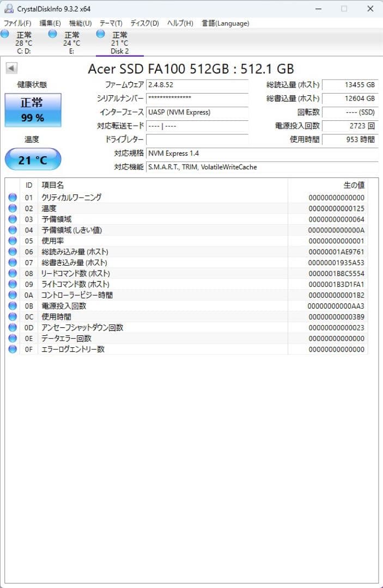Click status orb of ID 0B 電源投入回数 row
This screenshot has height=588, width=383.
pos(13,305)
